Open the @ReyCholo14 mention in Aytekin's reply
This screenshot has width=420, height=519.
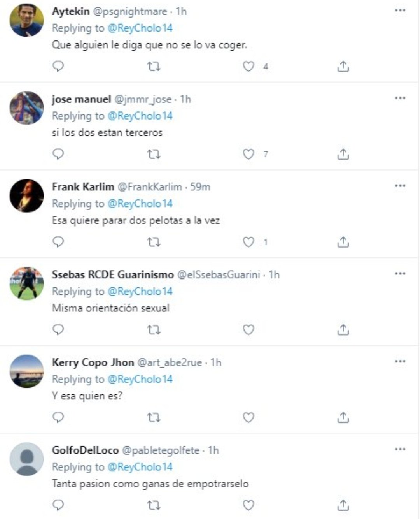(140, 28)
